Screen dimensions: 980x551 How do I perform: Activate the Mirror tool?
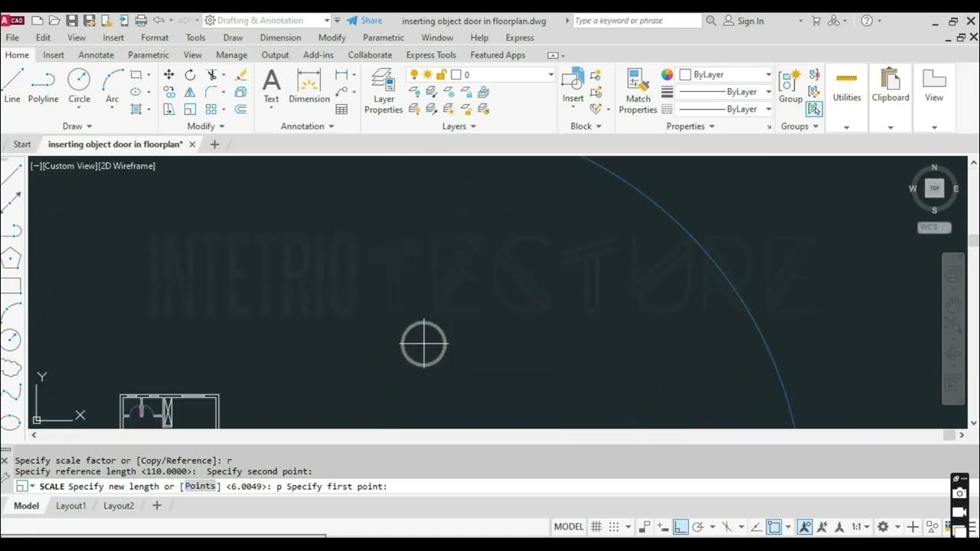pos(190,92)
